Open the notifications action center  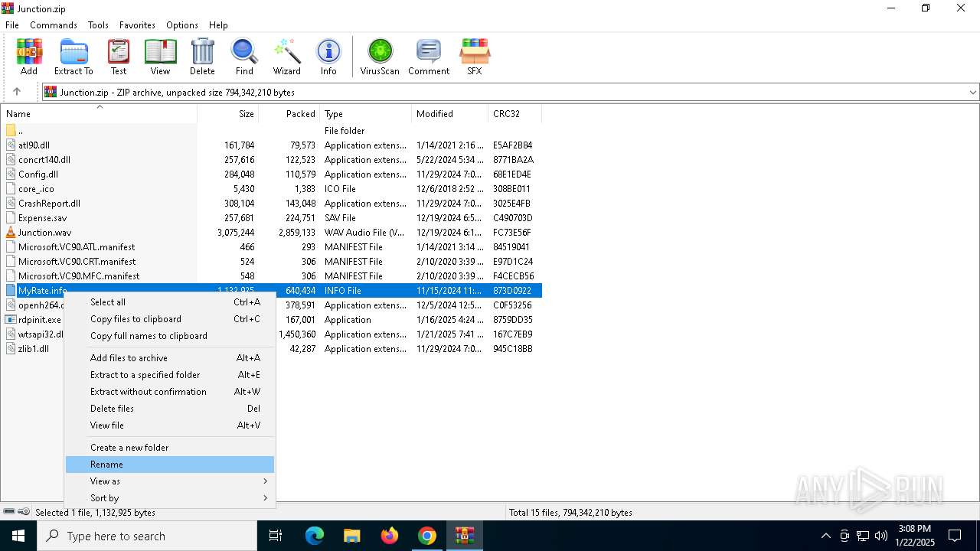955,536
